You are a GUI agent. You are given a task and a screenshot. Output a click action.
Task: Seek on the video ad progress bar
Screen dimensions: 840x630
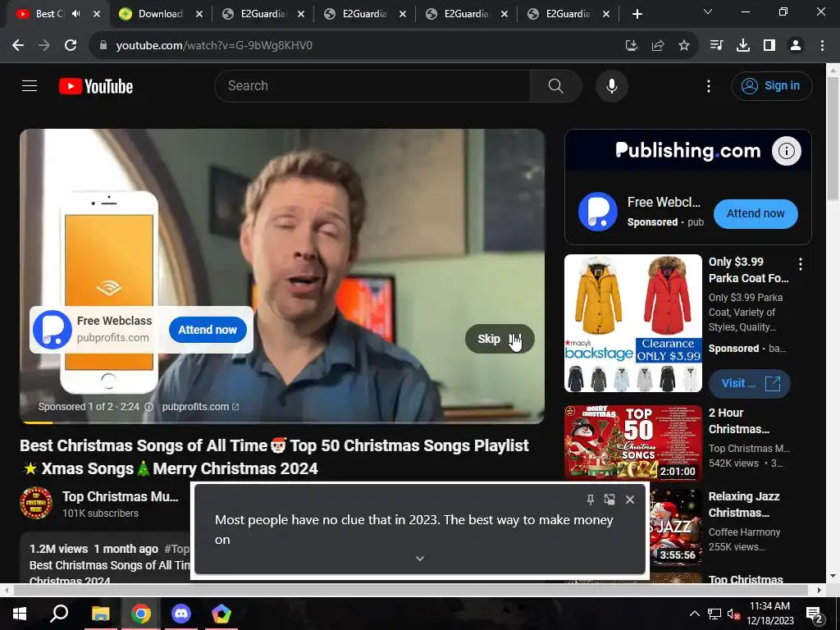282,422
